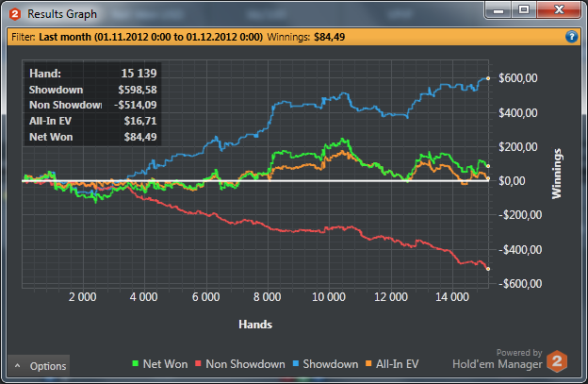The image size is (588, 384).
Task: Toggle the Net Won legend entry
Action: point(160,364)
